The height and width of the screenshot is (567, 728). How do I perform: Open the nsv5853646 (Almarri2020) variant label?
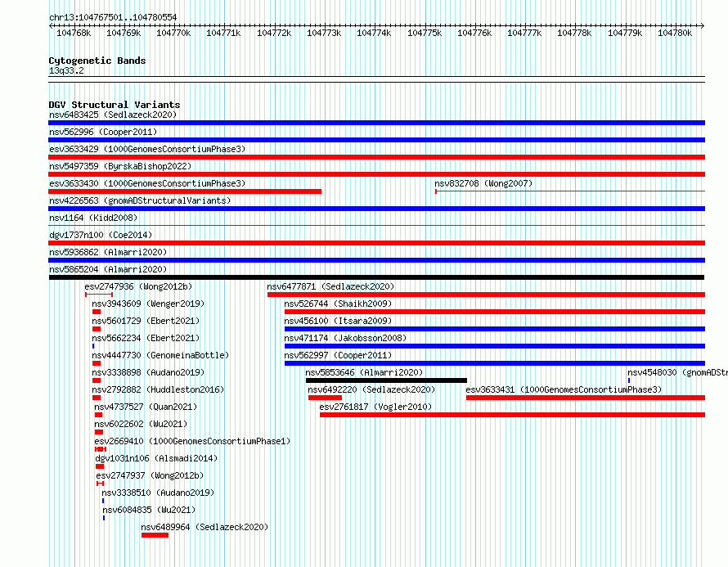pyautogui.click(x=365, y=372)
